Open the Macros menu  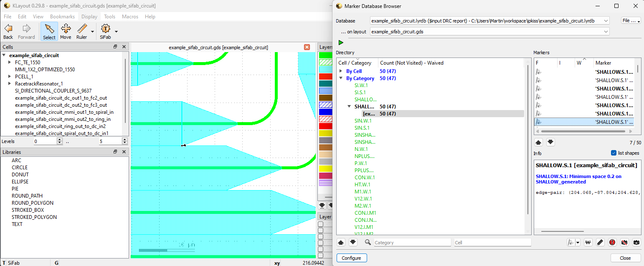point(130,17)
